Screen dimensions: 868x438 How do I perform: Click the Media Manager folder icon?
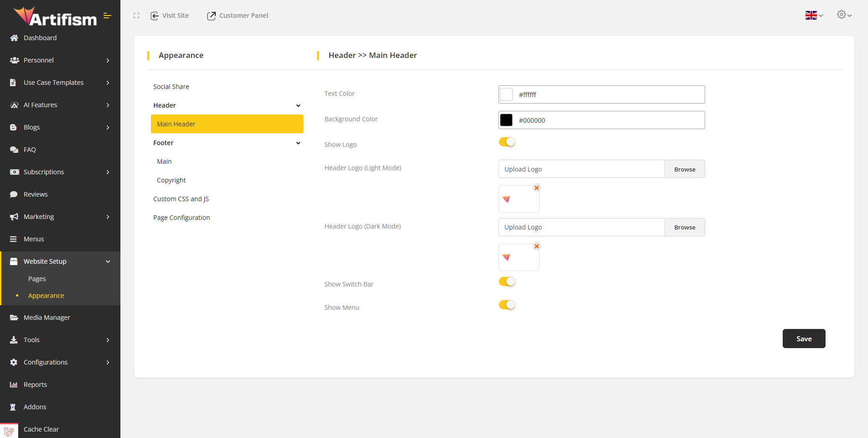pos(14,318)
